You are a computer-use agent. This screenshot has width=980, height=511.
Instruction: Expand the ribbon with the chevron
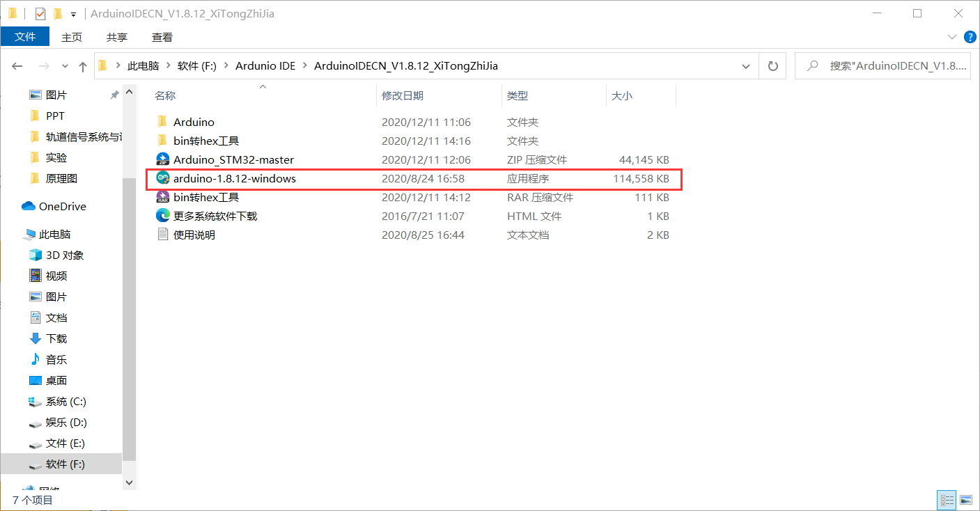click(952, 37)
